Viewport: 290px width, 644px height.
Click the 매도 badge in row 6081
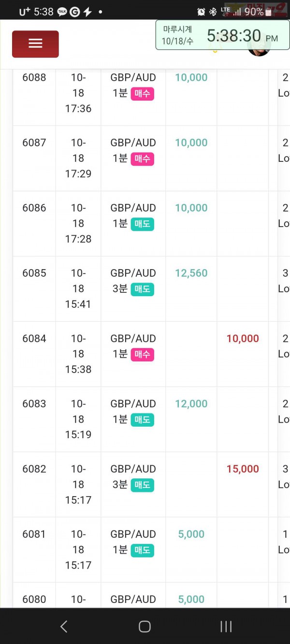pos(142,550)
